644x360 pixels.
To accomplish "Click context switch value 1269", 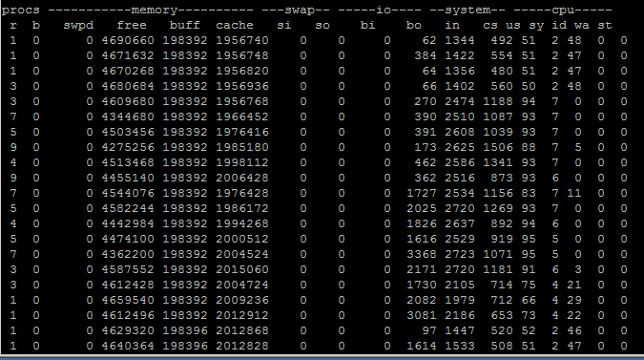I will pos(498,208).
